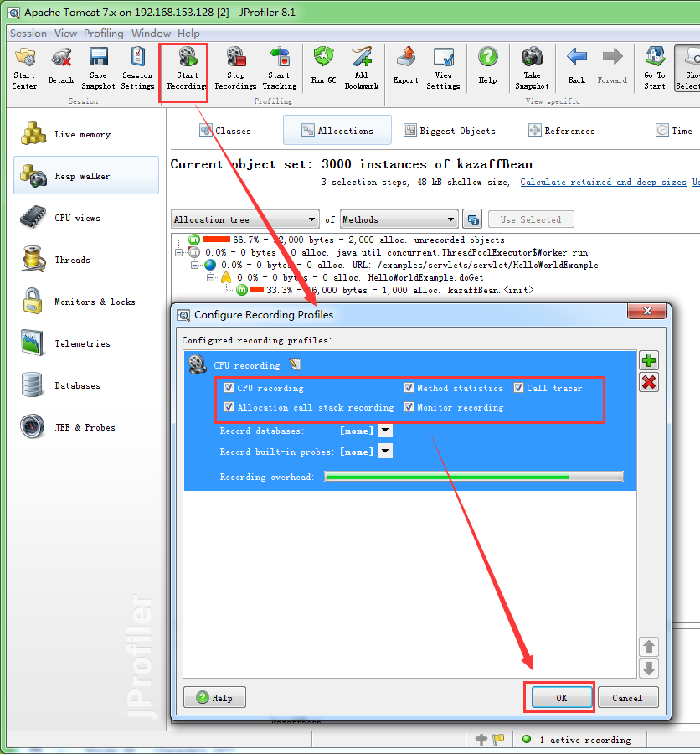Screen dimensions: 700x754
Task: Confirm the dialog with OK
Action: [562, 697]
